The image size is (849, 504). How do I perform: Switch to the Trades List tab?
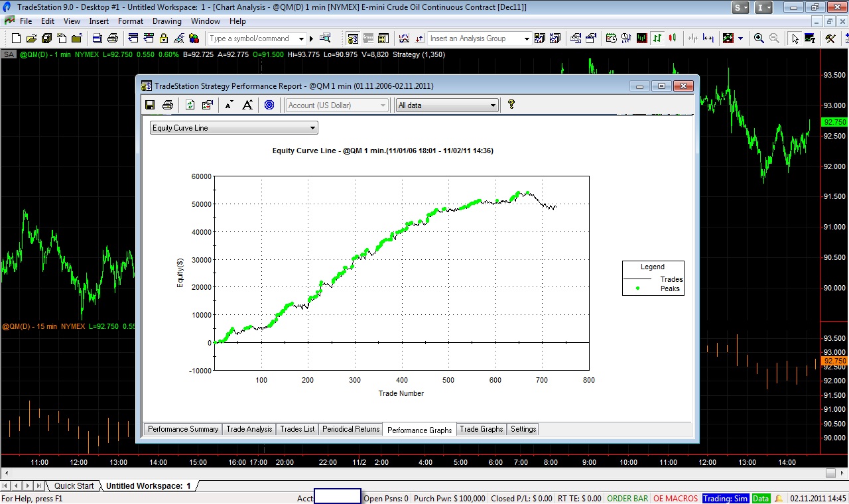pos(297,429)
